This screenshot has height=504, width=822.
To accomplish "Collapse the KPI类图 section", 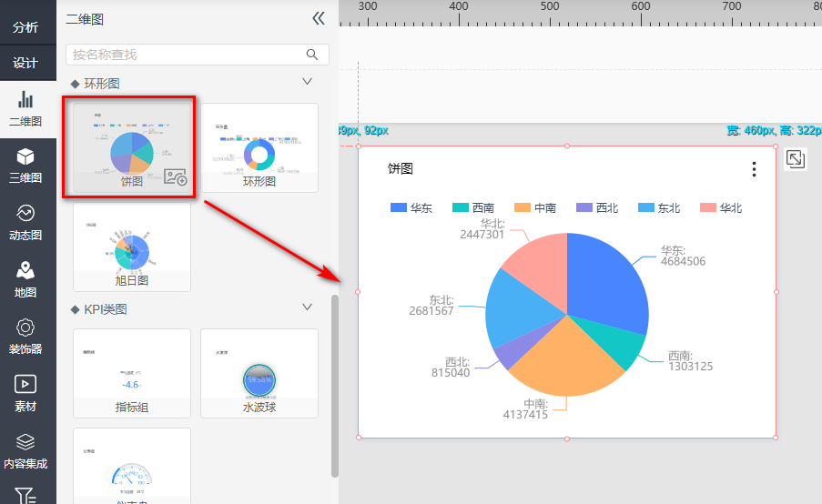I will 308,308.
